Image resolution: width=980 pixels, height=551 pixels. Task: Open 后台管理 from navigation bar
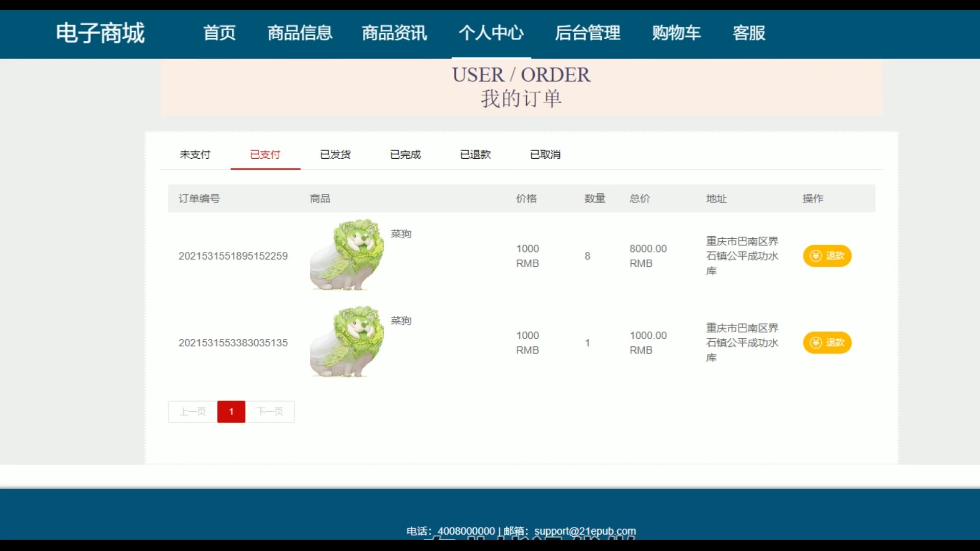(587, 33)
